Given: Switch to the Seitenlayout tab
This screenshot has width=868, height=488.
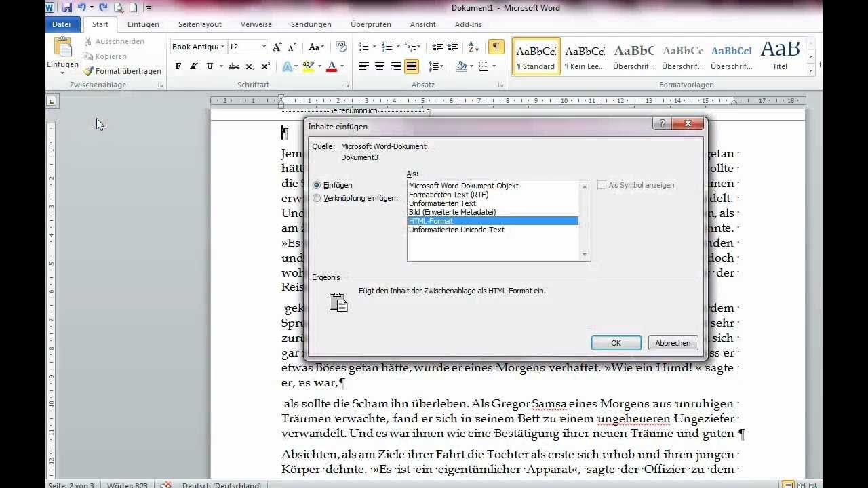Looking at the screenshot, I should coord(200,24).
